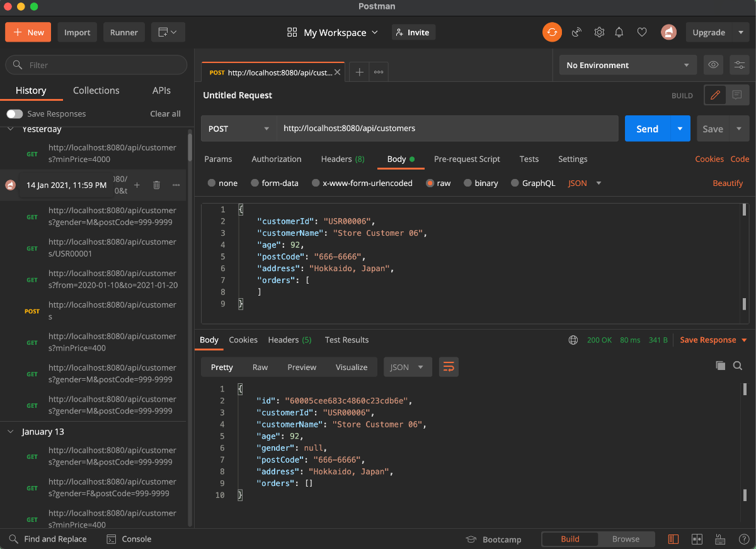Open the Headers (8) request tab
This screenshot has height=549, width=756.
(x=343, y=159)
